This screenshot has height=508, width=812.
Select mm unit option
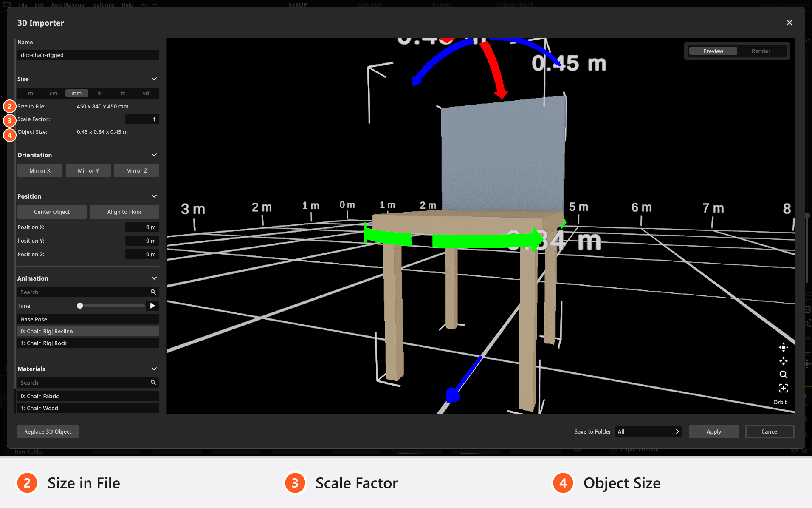tap(76, 93)
